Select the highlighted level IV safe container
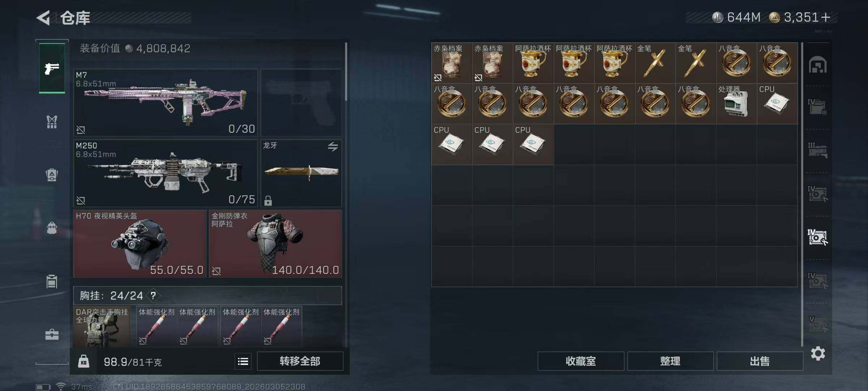868x391 pixels. coord(817,237)
